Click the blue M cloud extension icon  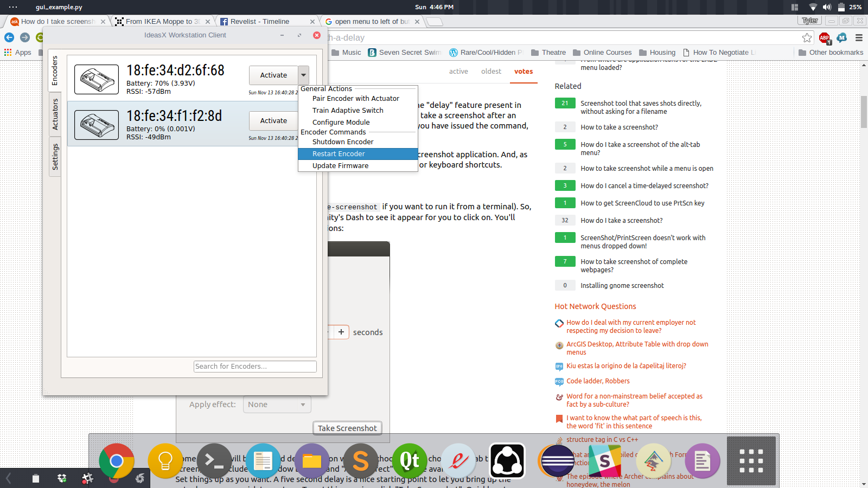841,37
